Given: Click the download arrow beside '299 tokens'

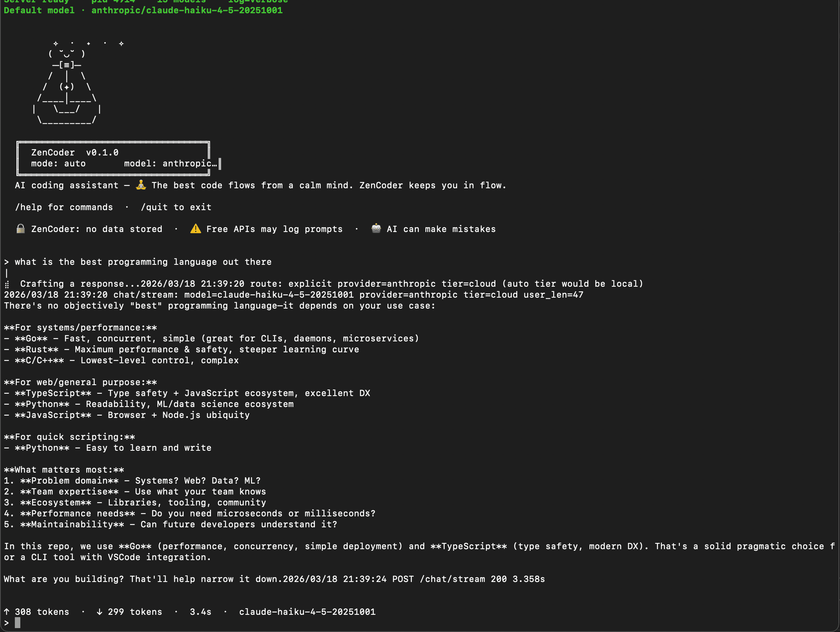Looking at the screenshot, I should point(99,612).
